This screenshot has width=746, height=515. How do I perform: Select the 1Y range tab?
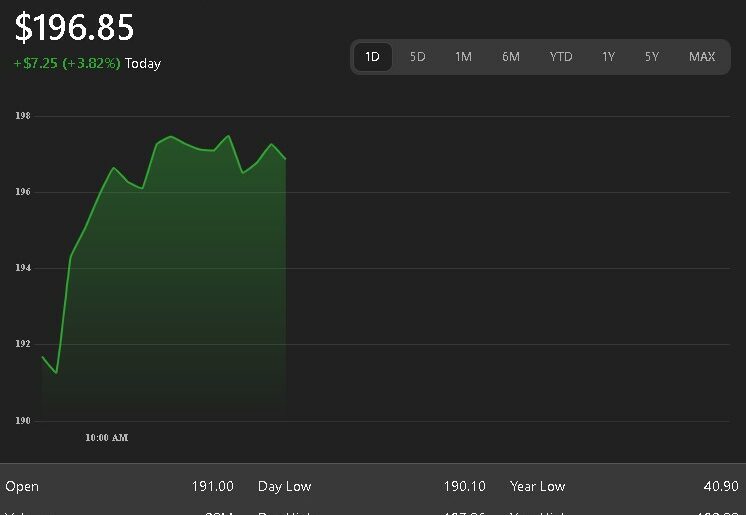(608, 57)
